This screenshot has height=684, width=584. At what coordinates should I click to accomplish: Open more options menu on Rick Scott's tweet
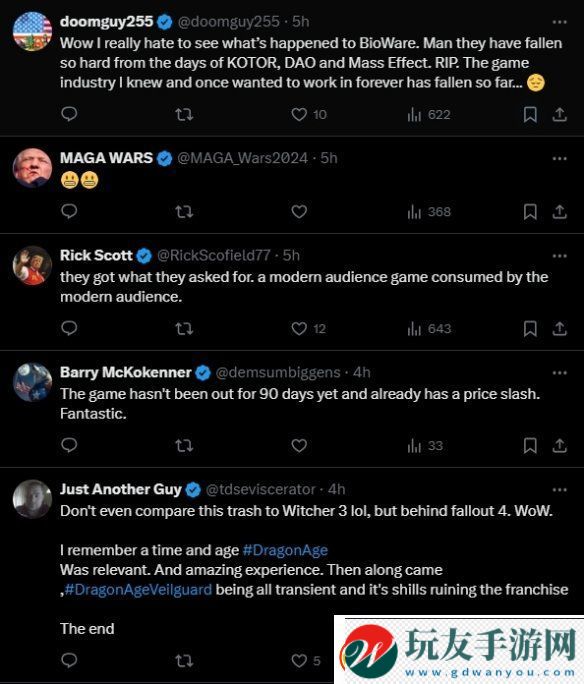click(560, 256)
